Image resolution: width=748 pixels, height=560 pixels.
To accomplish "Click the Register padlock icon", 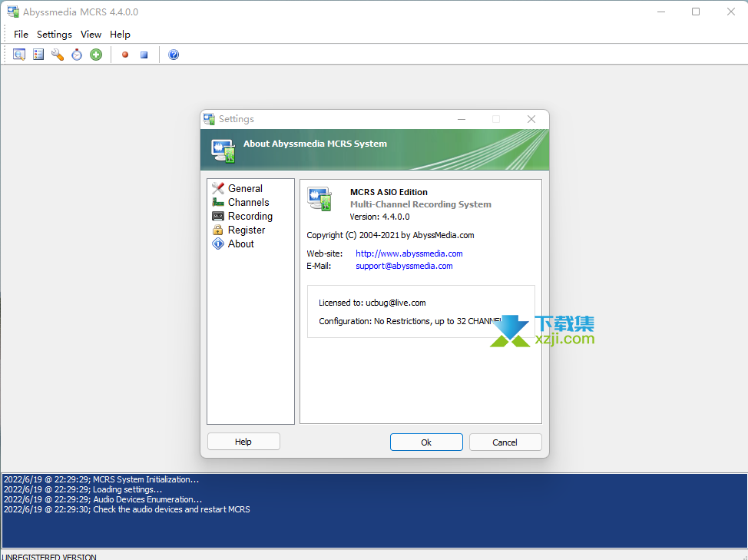I will pyautogui.click(x=218, y=230).
